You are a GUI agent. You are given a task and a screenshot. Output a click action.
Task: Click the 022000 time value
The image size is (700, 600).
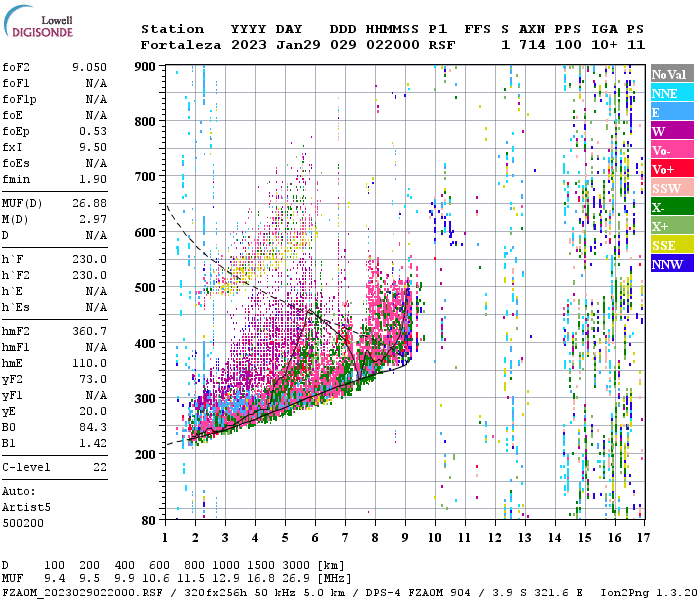[392, 45]
